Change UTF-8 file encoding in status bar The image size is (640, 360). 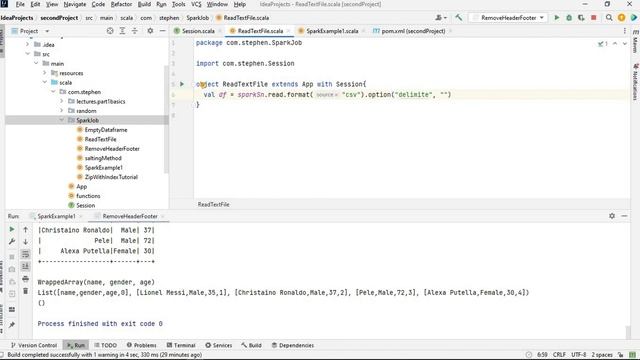(578, 355)
